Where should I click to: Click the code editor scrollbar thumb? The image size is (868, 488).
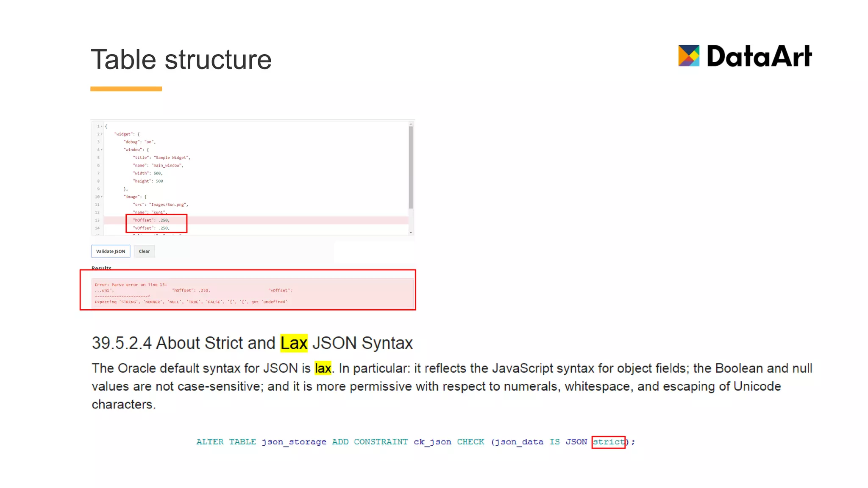(411, 167)
